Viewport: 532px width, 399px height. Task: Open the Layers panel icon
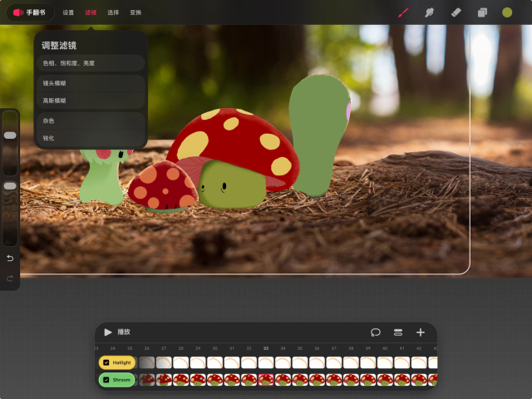click(481, 12)
